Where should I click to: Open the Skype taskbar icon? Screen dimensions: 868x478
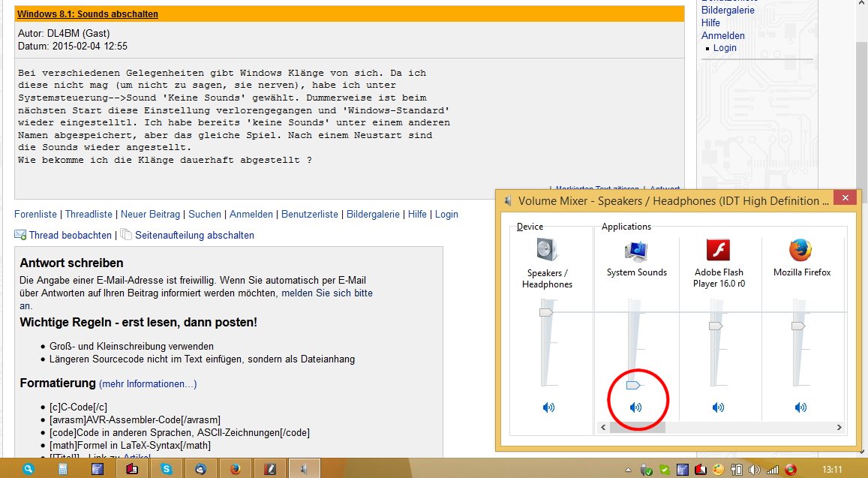[x=166, y=469]
